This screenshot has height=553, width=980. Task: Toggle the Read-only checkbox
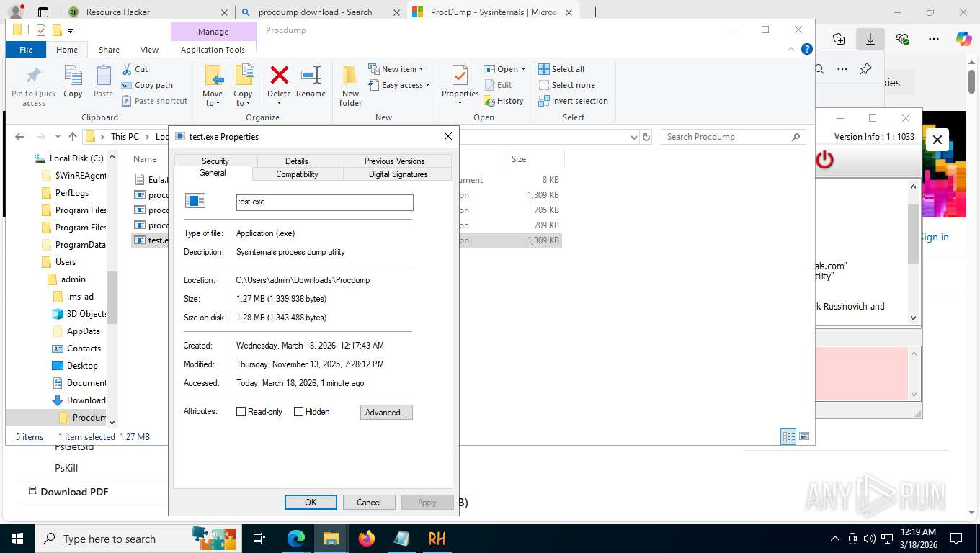pos(241,412)
